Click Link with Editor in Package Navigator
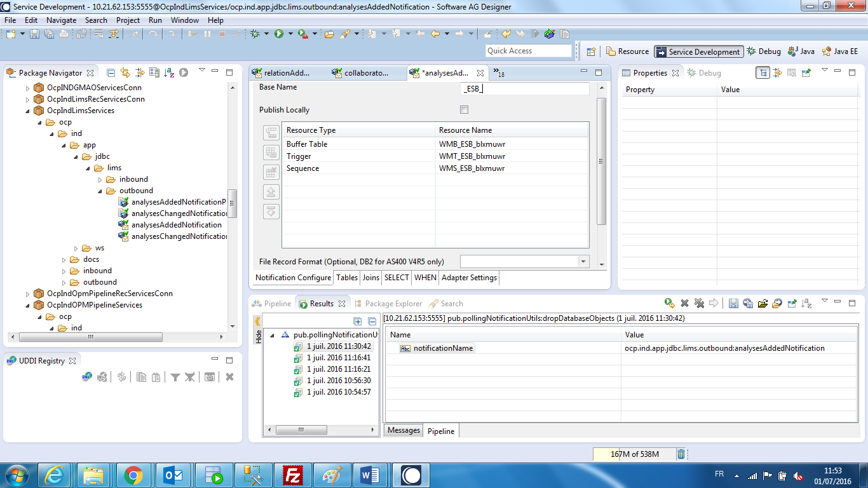The width and height of the screenshot is (868, 488). pyautogui.click(x=125, y=72)
